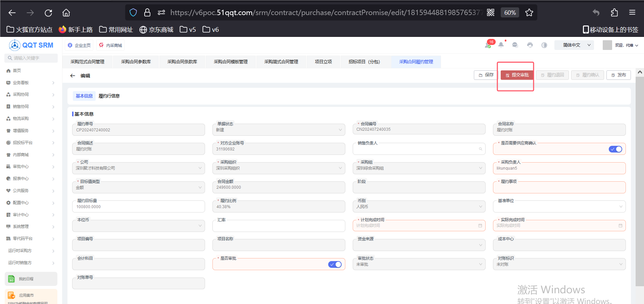Image resolution: width=644 pixels, height=304 pixels.
Task: Open the 公司 dropdown
Action: pos(138,168)
